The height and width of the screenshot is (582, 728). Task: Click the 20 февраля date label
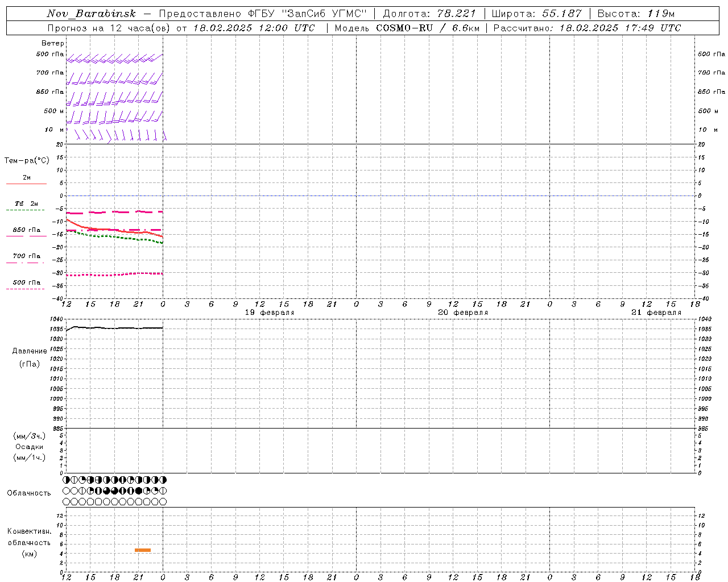coord(463,313)
